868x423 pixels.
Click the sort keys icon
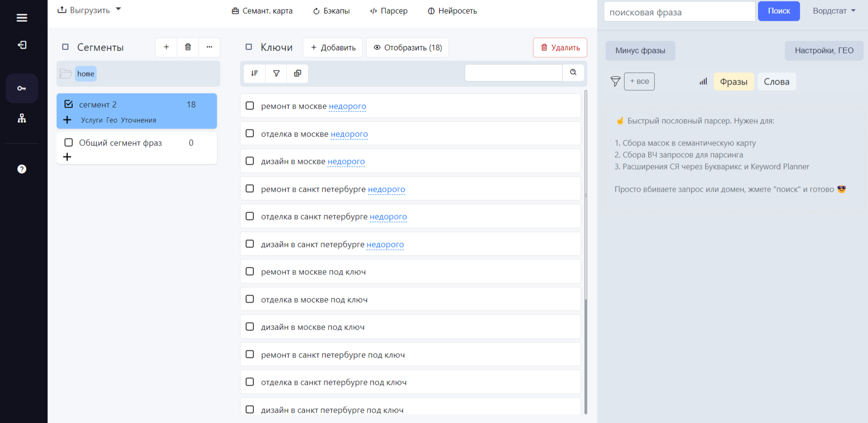pos(255,73)
